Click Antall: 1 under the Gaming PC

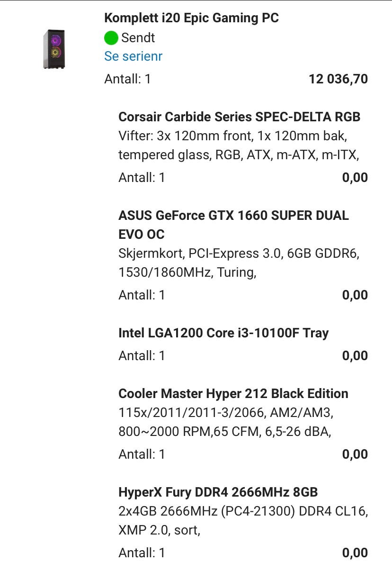(x=127, y=79)
